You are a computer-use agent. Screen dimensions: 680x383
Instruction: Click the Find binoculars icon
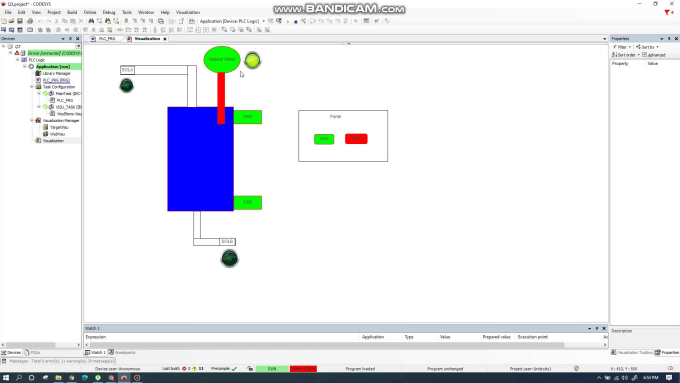(x=91, y=21)
